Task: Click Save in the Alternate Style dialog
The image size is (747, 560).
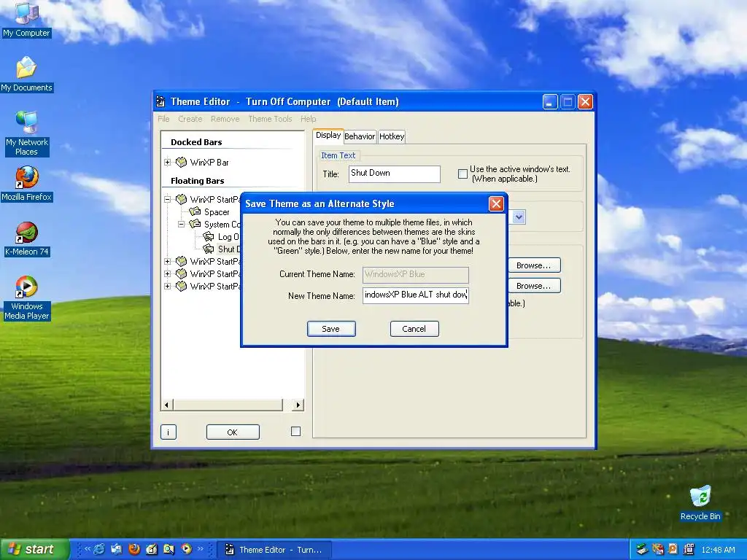Action: tap(331, 329)
